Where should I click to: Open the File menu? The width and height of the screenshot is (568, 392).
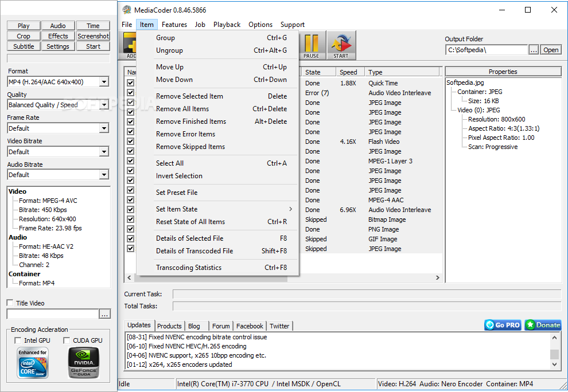click(x=127, y=25)
